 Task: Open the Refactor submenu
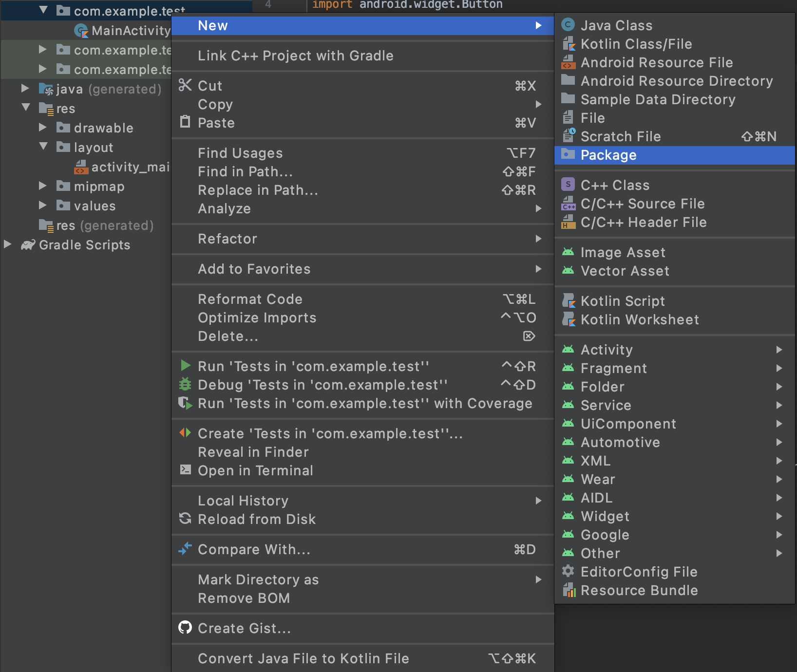click(x=362, y=239)
